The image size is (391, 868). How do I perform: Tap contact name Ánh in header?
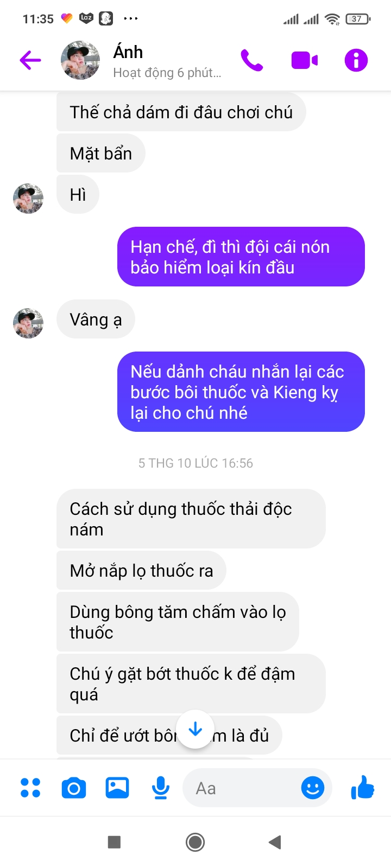point(128,52)
